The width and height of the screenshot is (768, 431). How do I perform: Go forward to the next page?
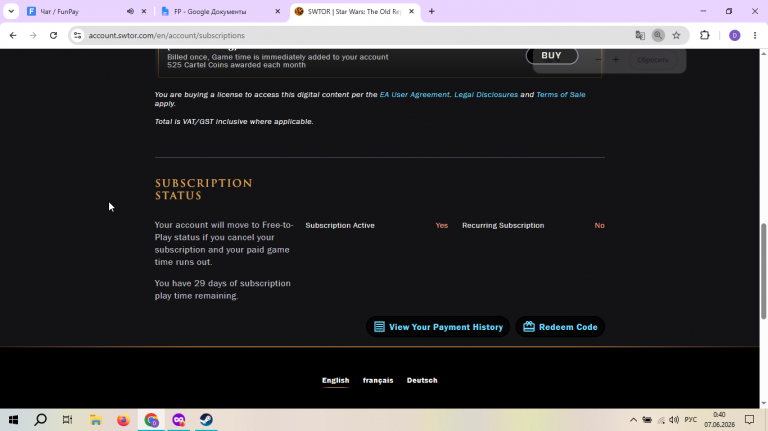[x=33, y=35]
